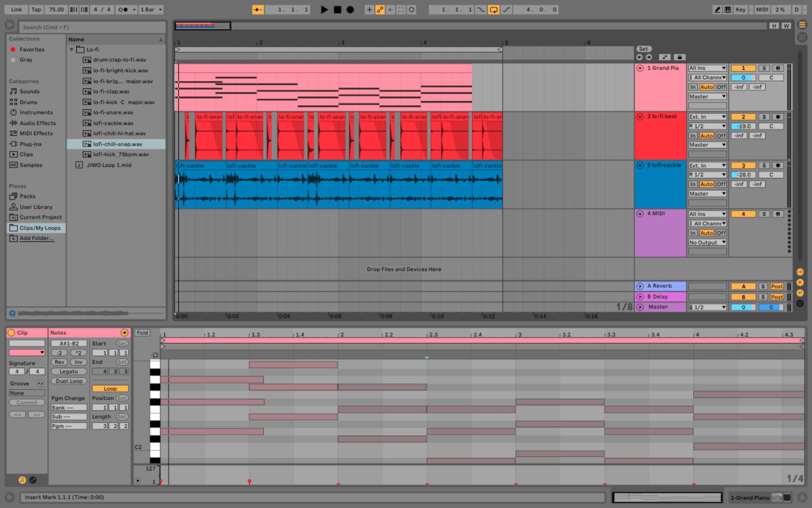812x508 pixels.
Task: Click Groove hot-swap round icon
Action: 41,384
